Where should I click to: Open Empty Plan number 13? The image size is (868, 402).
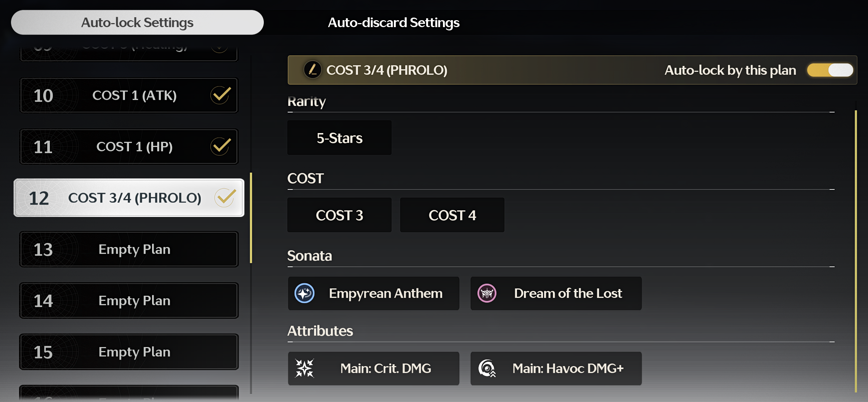129,249
